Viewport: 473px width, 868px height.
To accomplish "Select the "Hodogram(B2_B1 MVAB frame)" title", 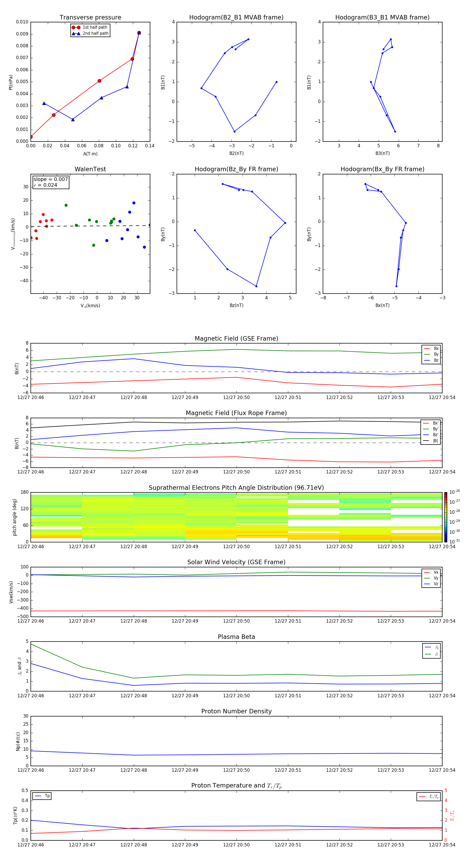I will (236, 17).
